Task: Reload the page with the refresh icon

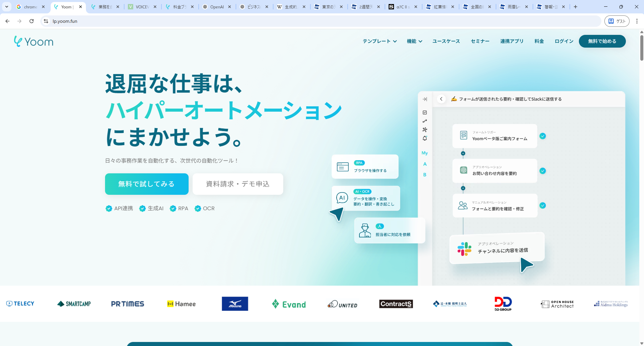Action: point(32,21)
